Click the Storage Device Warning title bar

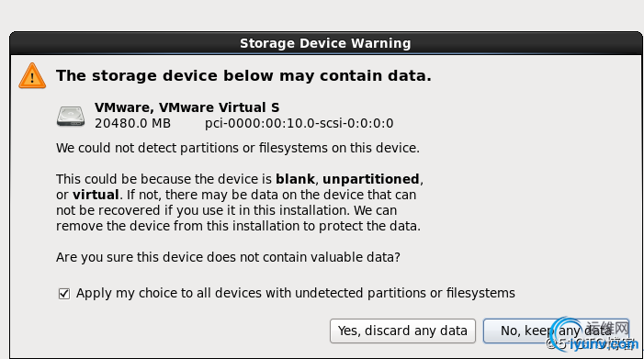tap(325, 43)
